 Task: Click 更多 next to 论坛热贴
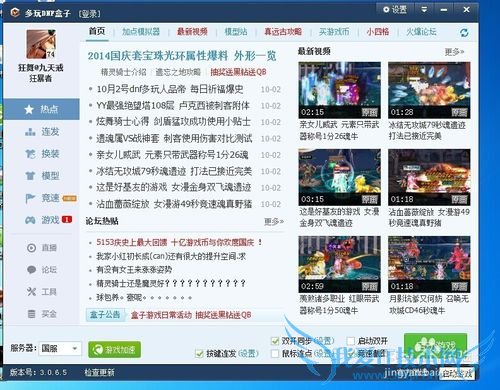pos(274,221)
